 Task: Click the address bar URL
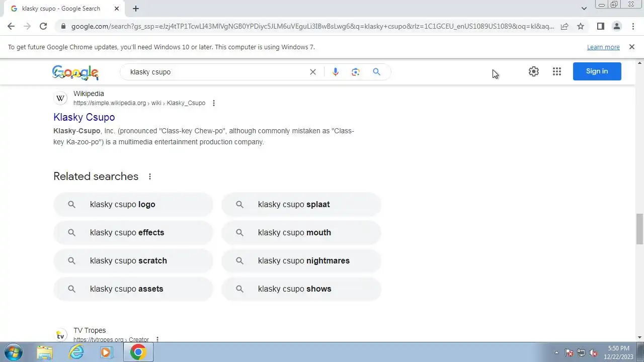point(312,26)
